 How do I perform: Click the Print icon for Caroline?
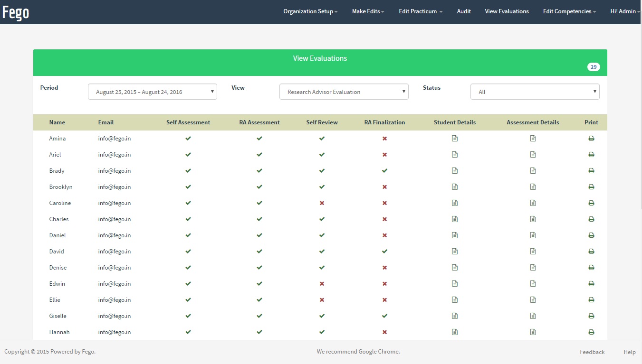[591, 203]
